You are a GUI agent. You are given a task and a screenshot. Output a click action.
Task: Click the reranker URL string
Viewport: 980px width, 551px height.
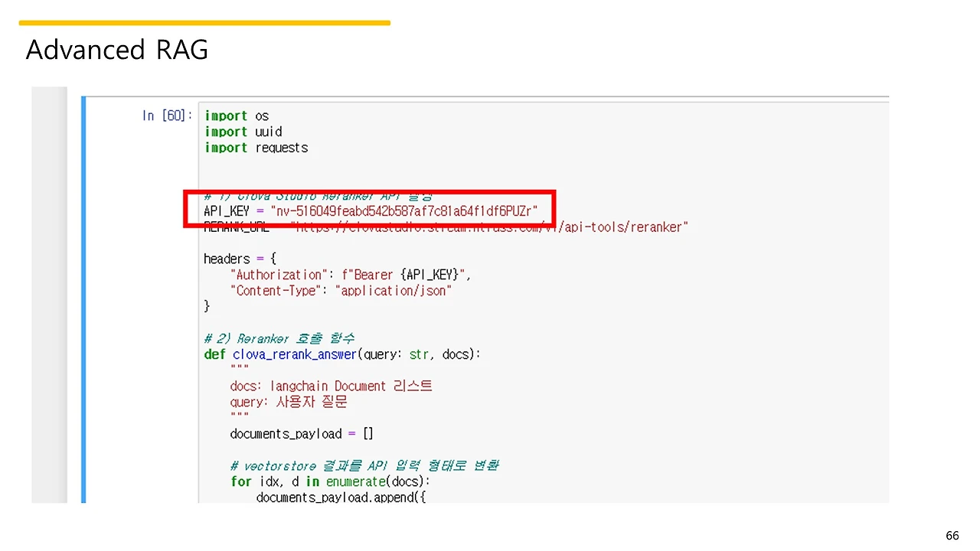tap(489, 227)
